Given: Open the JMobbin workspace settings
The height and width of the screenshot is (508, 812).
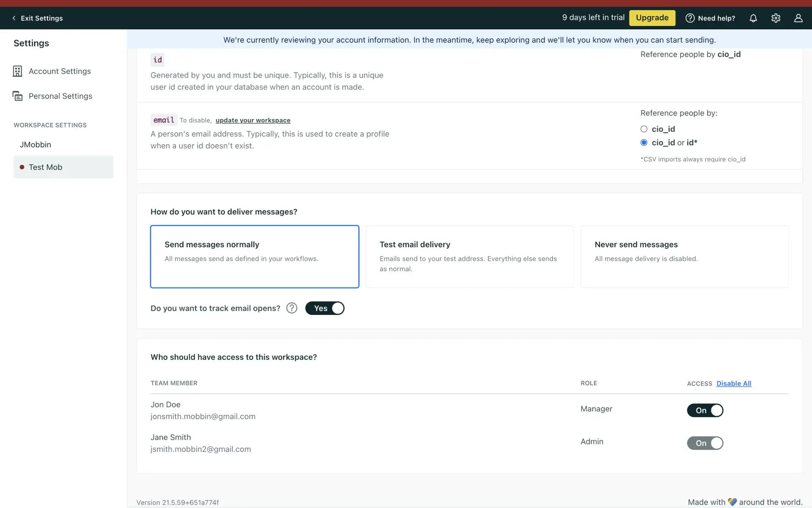Looking at the screenshot, I should (36, 145).
